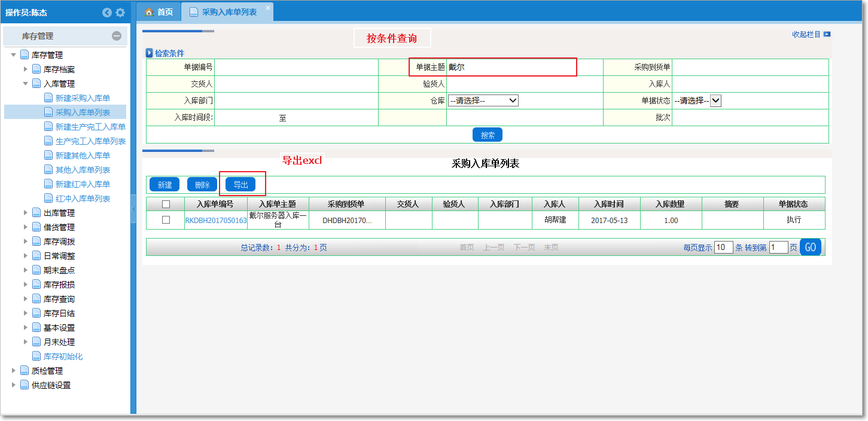
Task: Open the 单据状态 dropdown
Action: (715, 101)
